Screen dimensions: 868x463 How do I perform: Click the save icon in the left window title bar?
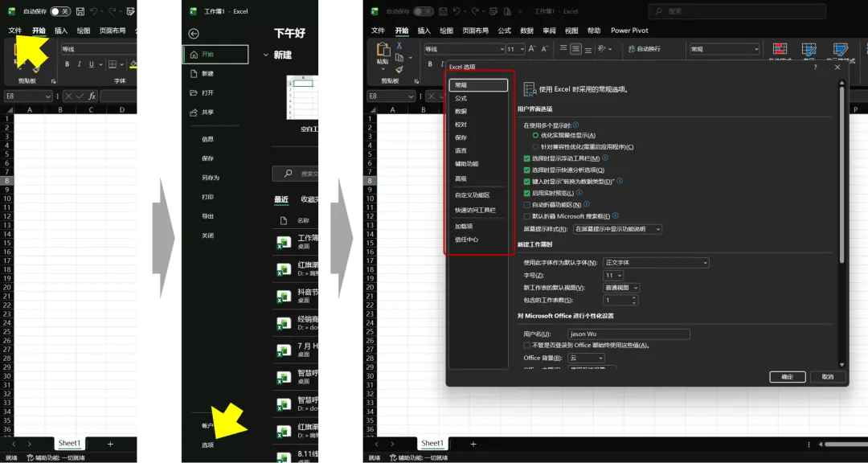tap(80, 11)
